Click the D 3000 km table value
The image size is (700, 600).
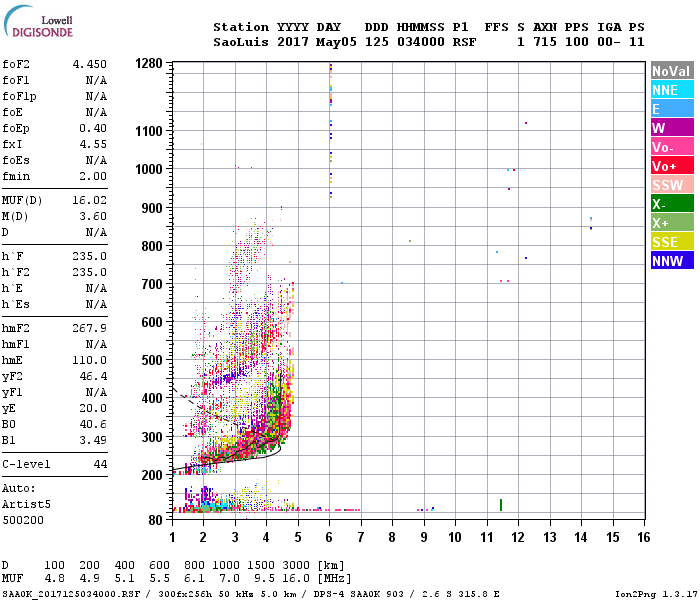(x=296, y=565)
